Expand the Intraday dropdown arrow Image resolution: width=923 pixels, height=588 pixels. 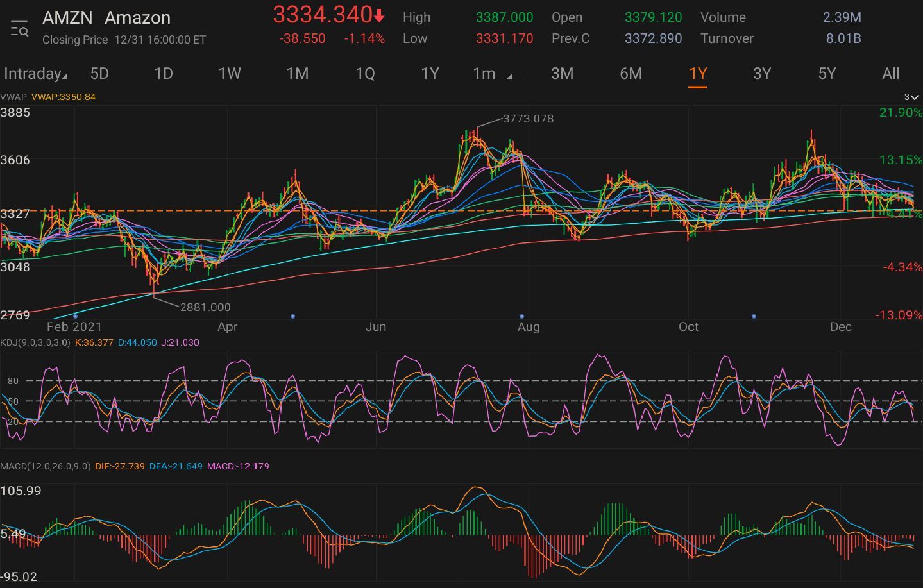65,77
